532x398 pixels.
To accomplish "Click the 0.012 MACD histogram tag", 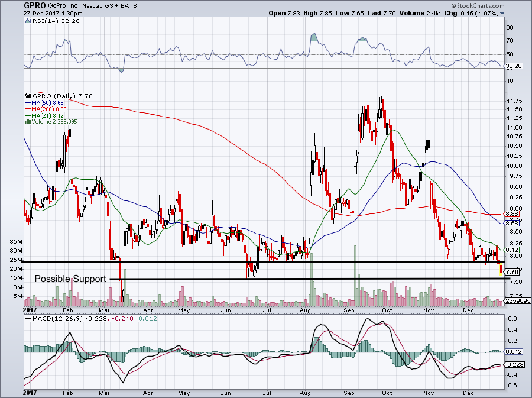I will [514, 351].
